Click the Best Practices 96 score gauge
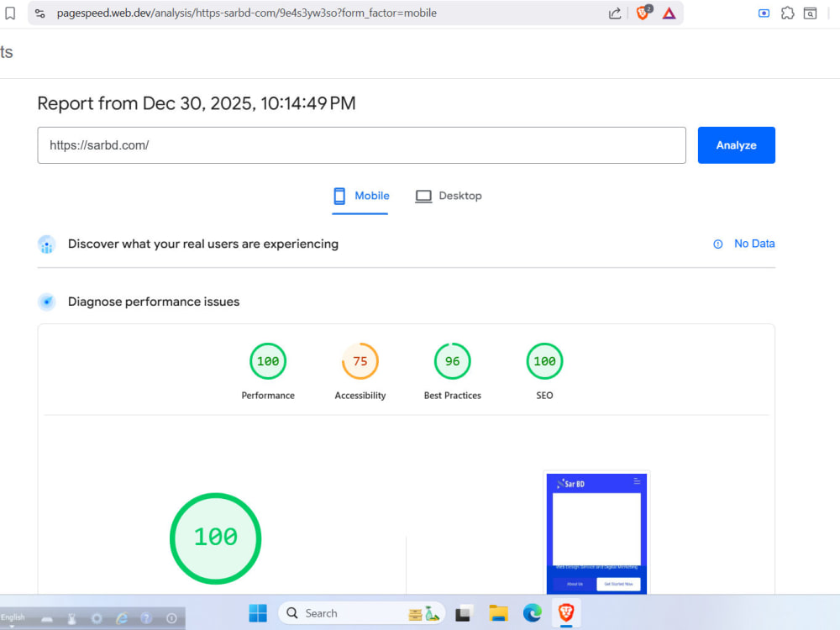840x630 pixels. (x=452, y=361)
